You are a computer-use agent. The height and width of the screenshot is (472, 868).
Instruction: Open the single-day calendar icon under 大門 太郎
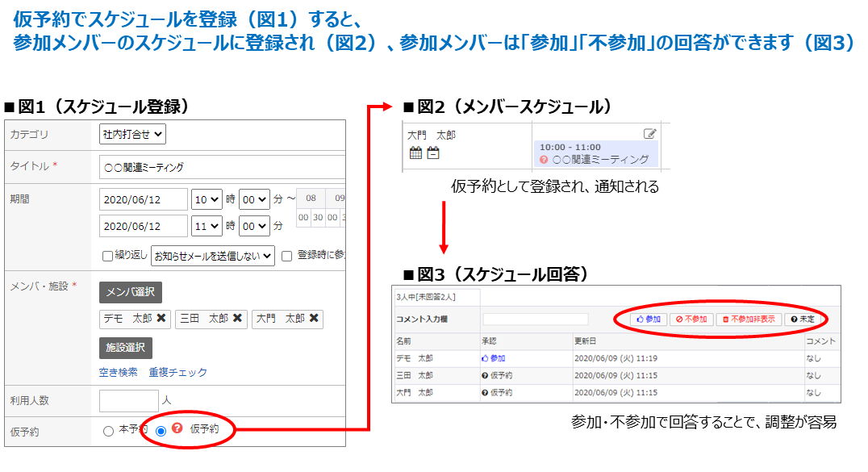pyautogui.click(x=433, y=153)
